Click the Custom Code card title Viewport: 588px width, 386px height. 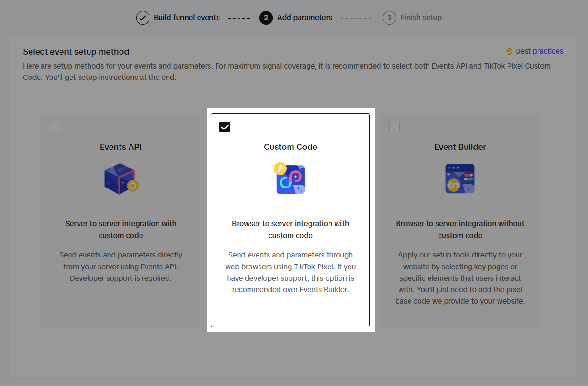(290, 147)
